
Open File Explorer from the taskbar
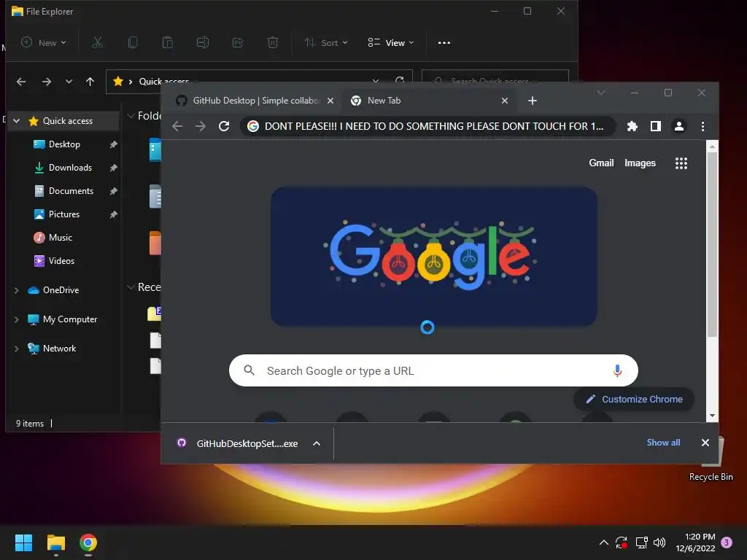tap(55, 542)
